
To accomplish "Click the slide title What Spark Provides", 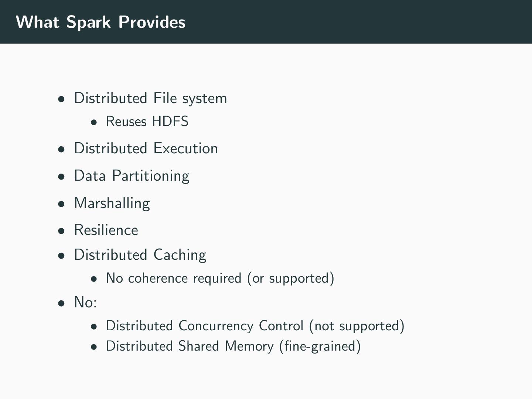I will [100, 22].
